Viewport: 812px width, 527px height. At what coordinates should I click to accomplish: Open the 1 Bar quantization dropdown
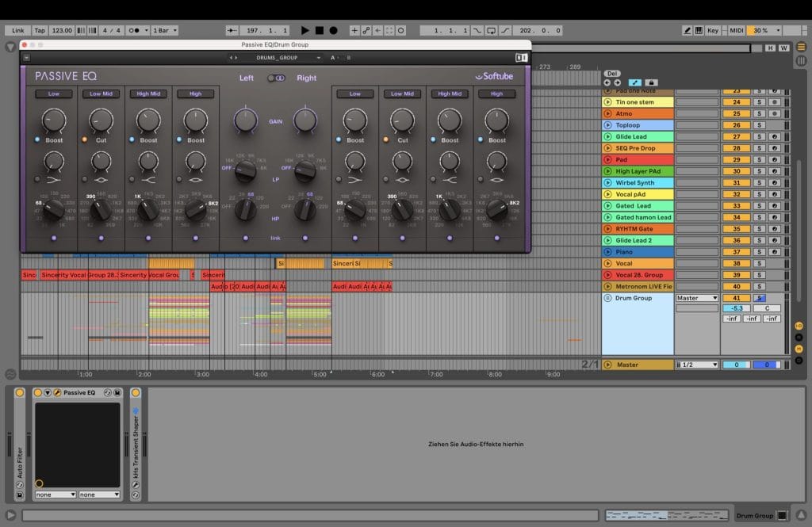point(165,31)
